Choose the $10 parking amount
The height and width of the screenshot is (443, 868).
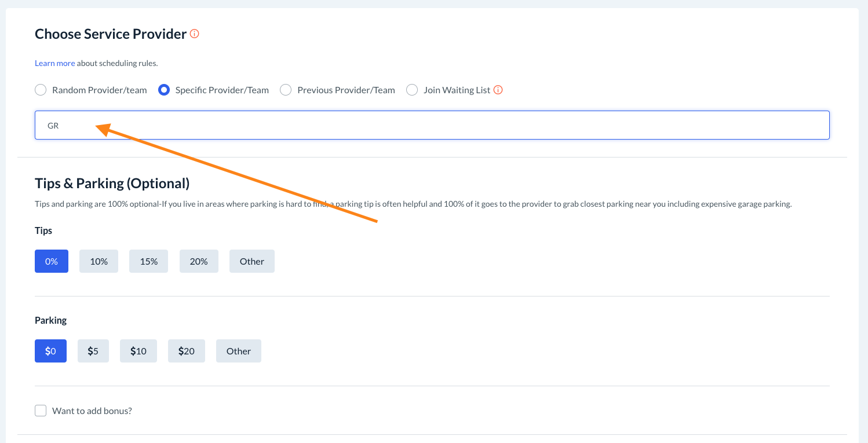(138, 351)
